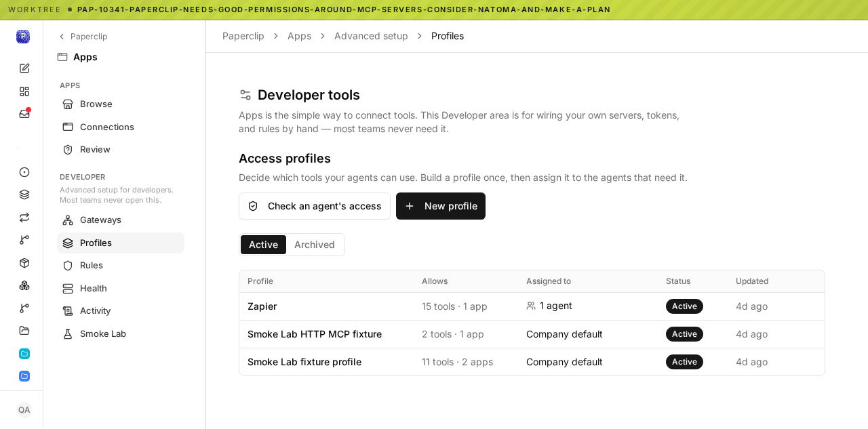This screenshot has height=429, width=868.
Task: Go to Advanced setup breadcrumb link
Action: (x=371, y=36)
